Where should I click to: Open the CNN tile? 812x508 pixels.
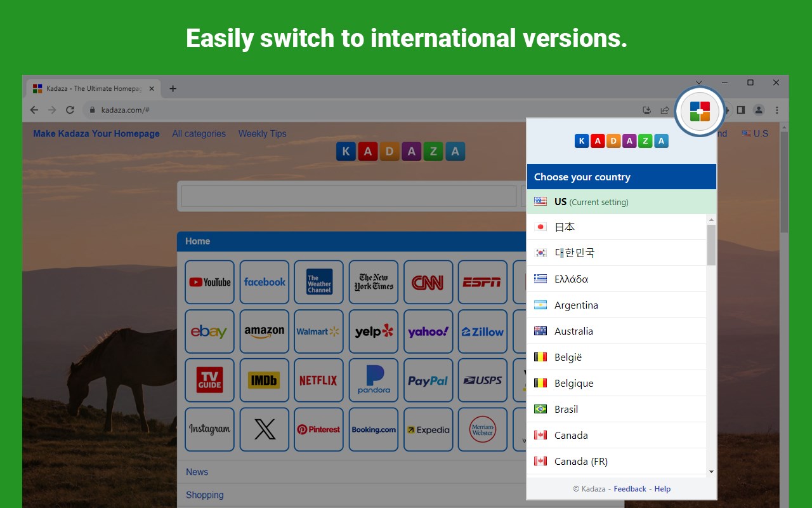point(428,282)
